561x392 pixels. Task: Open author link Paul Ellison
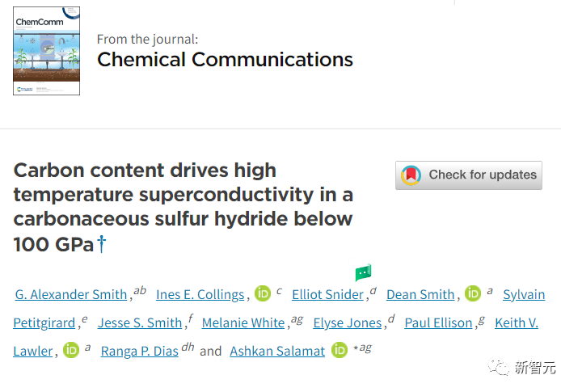click(438, 323)
